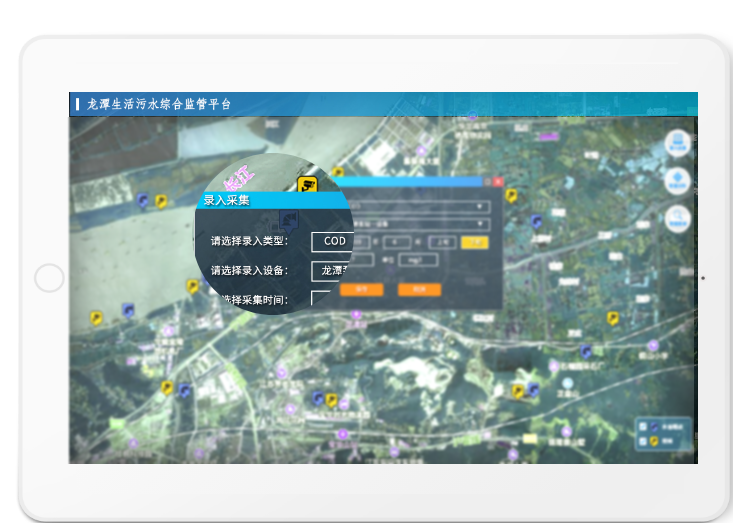Toggle the blue marker legend checkbox

pyautogui.click(x=643, y=427)
